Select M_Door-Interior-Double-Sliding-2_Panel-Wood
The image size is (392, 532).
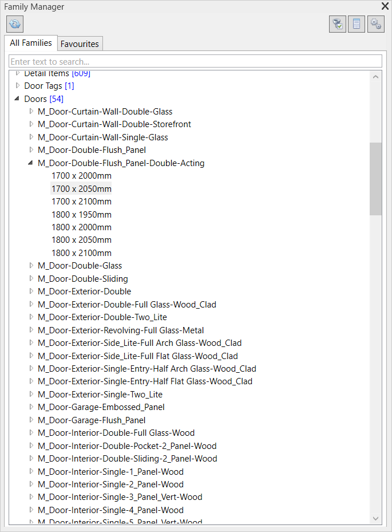[128, 459]
